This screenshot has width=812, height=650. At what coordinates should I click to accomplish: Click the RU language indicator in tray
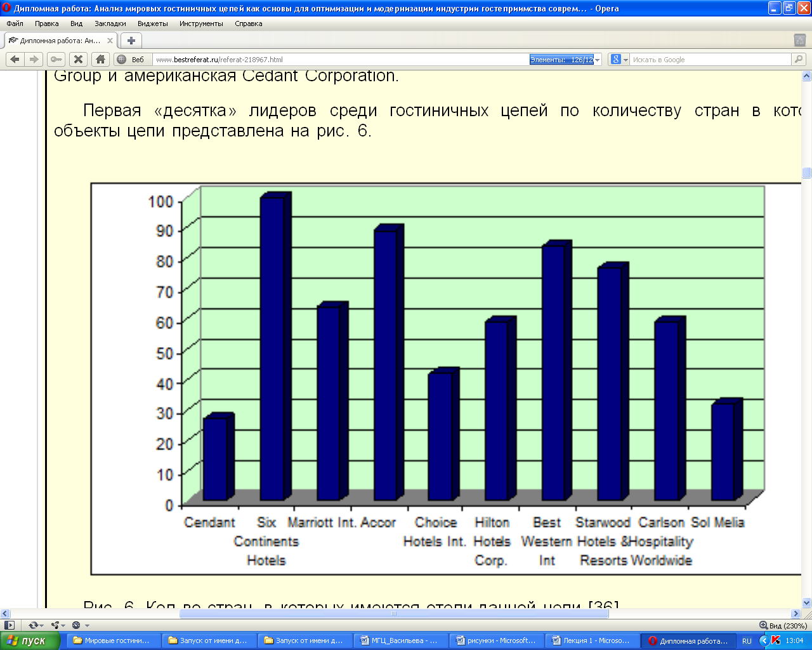(747, 641)
